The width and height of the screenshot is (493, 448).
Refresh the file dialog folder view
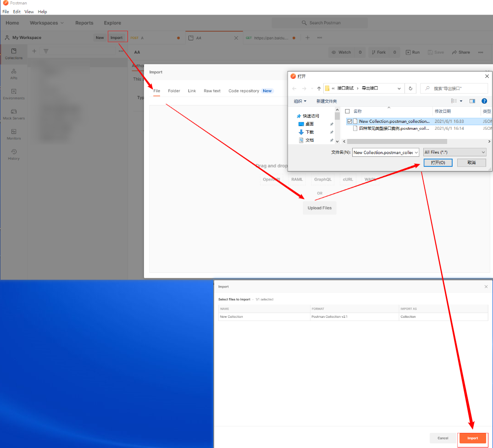(x=410, y=88)
